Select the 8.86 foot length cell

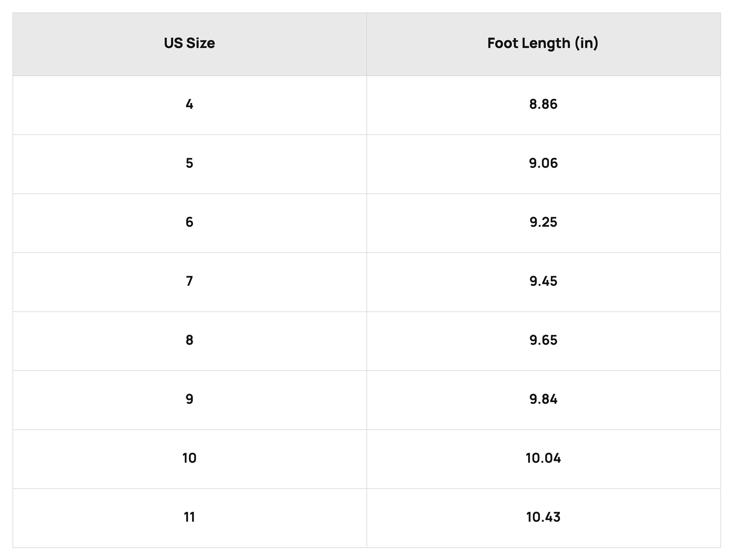pos(543,105)
